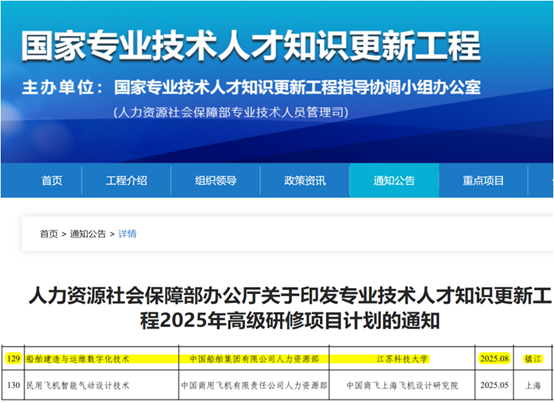The width and height of the screenshot is (554, 403).
Task: Click the 船舶建造与运维数字化技术 table cell
Action: pyautogui.click(x=101, y=358)
